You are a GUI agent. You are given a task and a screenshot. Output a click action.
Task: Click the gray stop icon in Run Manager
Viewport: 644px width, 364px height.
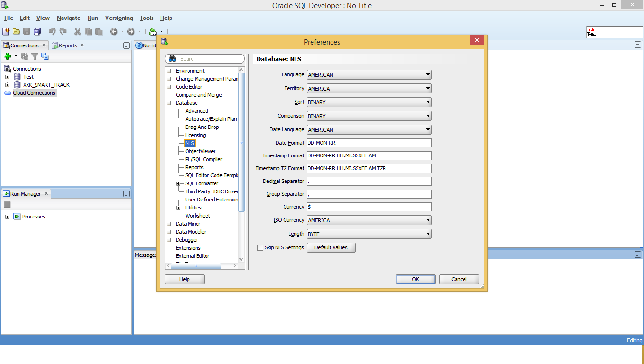coord(7,204)
